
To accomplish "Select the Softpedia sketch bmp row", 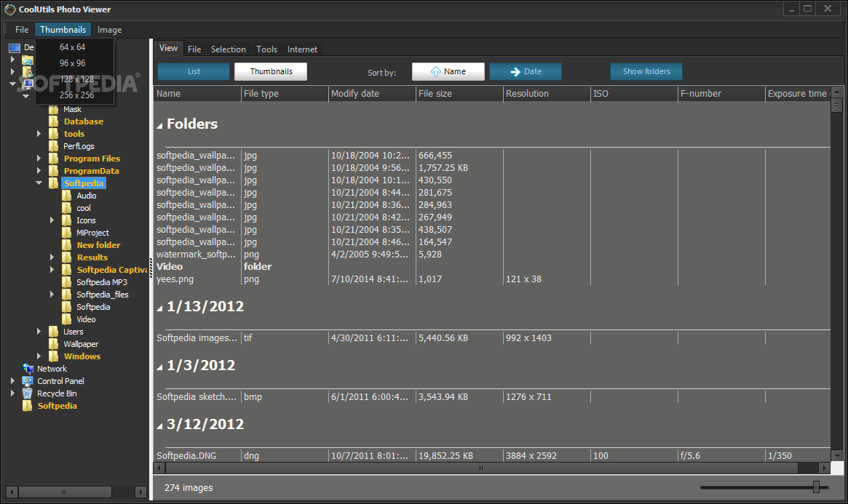I will (492, 397).
